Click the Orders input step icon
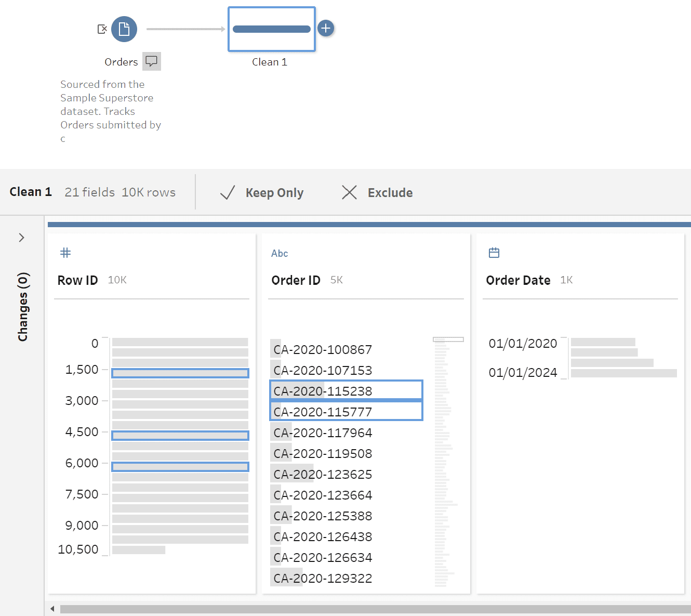Image resolution: width=691 pixels, height=616 pixels. coord(124,29)
